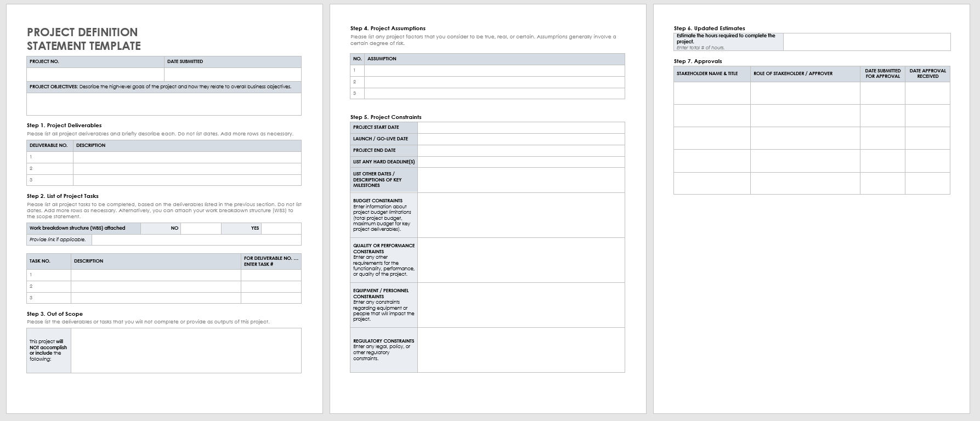
Task: Select the Equipment / Personnel Constraints field
Action: click(x=520, y=305)
